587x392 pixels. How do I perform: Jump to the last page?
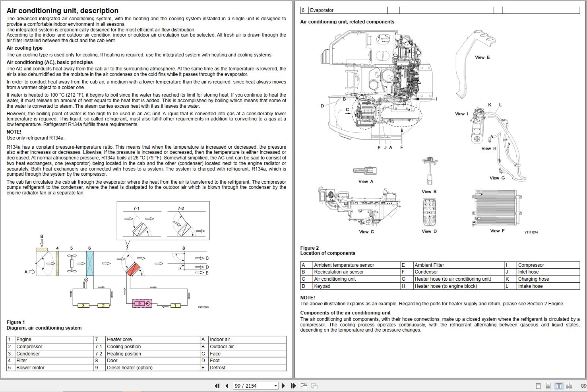(x=293, y=386)
